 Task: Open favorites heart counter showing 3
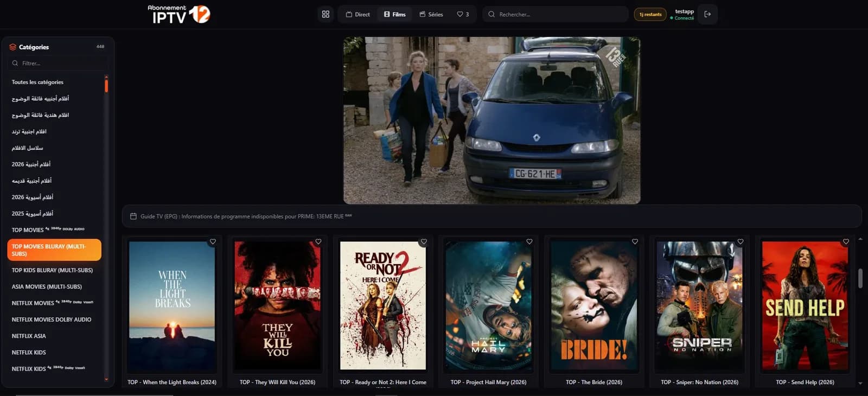click(x=463, y=14)
